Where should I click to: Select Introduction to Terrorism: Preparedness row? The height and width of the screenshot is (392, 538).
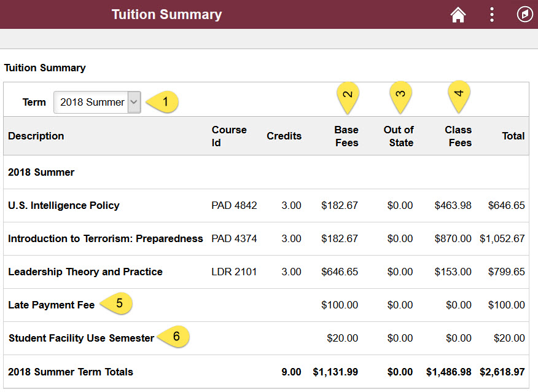[x=267, y=238]
